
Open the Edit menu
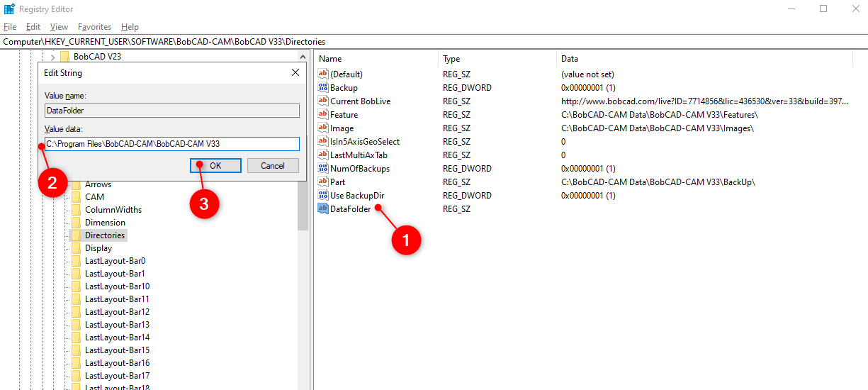[x=33, y=27]
